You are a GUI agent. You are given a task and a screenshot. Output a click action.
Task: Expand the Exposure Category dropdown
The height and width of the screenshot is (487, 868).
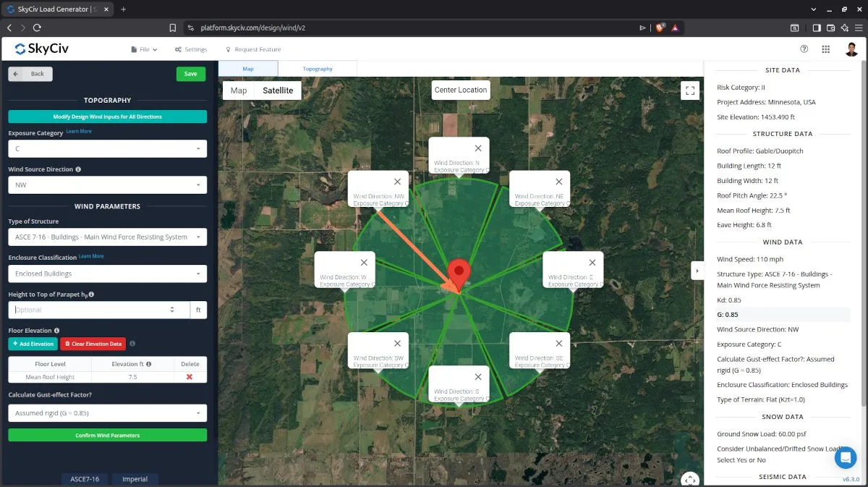107,148
